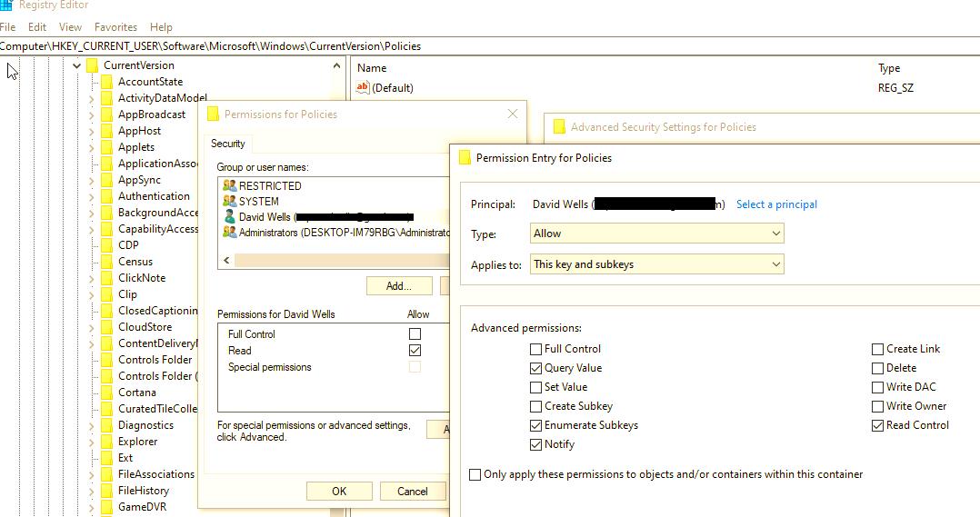The image size is (980, 517).
Task: Click the Census folder icon
Action: (107, 262)
